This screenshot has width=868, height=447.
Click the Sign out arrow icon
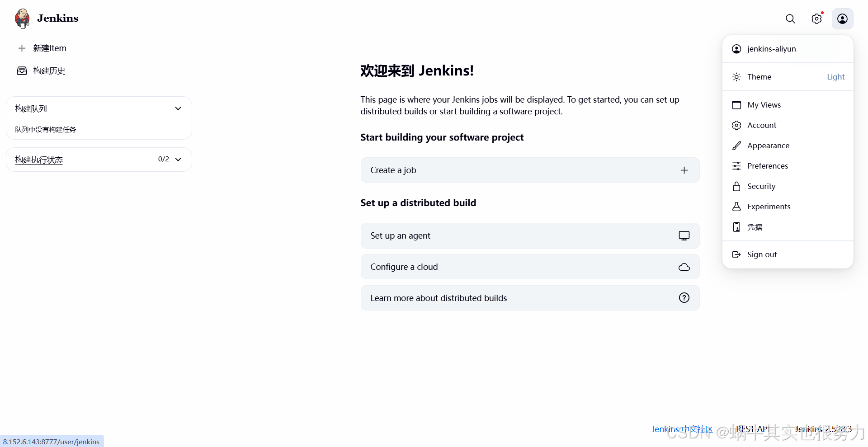tap(736, 254)
